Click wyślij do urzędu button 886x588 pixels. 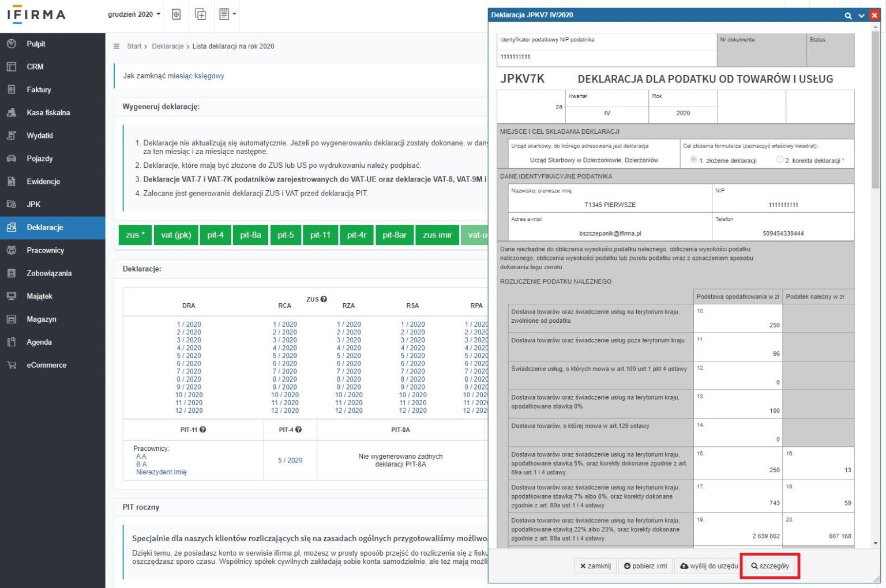709,566
